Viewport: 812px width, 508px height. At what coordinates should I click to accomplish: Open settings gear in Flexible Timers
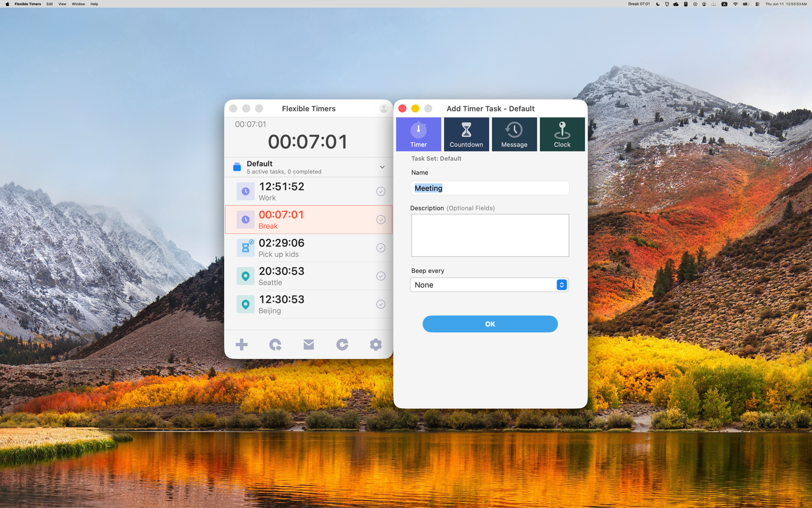pyautogui.click(x=375, y=345)
